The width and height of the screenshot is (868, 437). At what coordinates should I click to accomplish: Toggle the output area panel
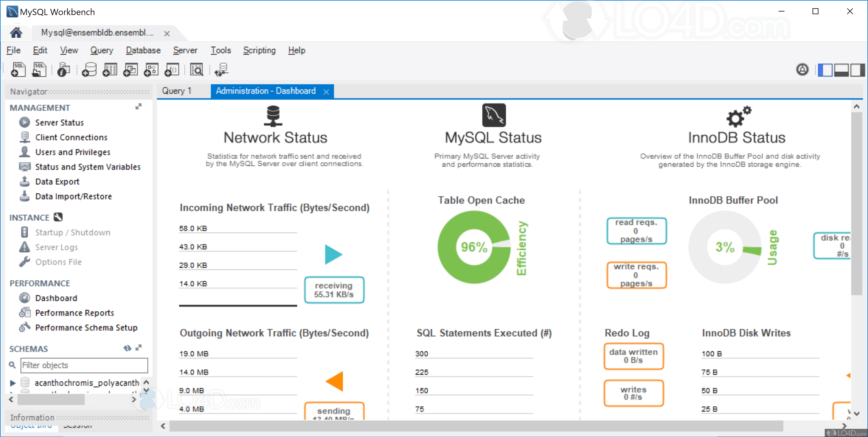click(x=841, y=70)
